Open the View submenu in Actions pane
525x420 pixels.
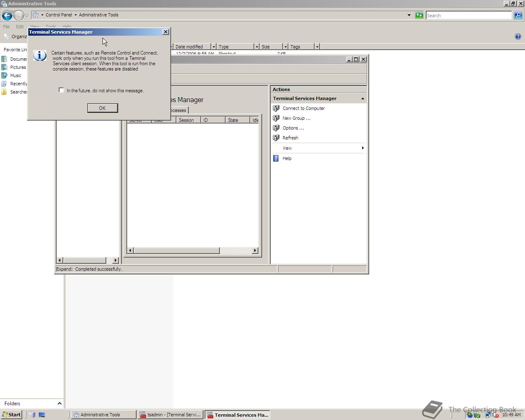319,148
